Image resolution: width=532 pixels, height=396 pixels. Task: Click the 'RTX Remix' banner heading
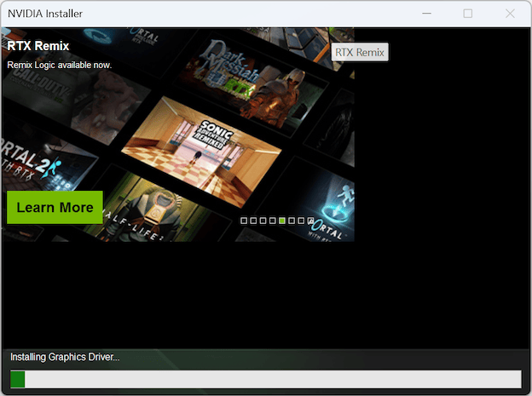(x=38, y=46)
